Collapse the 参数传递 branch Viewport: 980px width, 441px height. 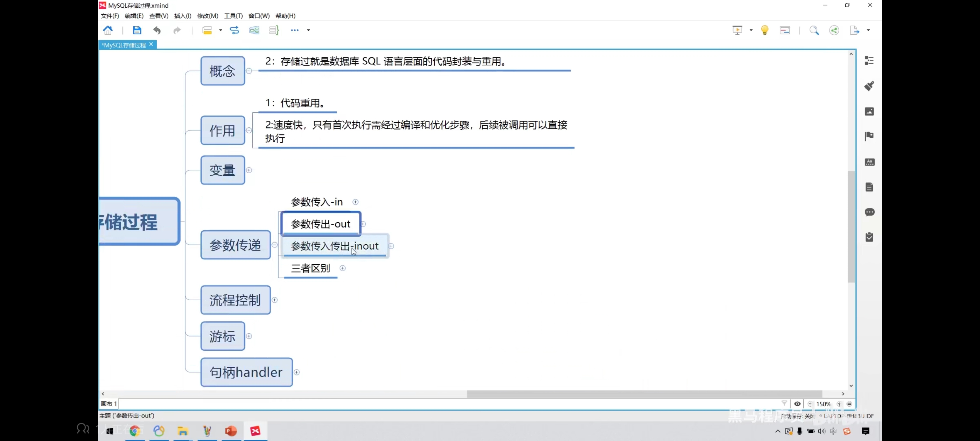click(x=275, y=245)
